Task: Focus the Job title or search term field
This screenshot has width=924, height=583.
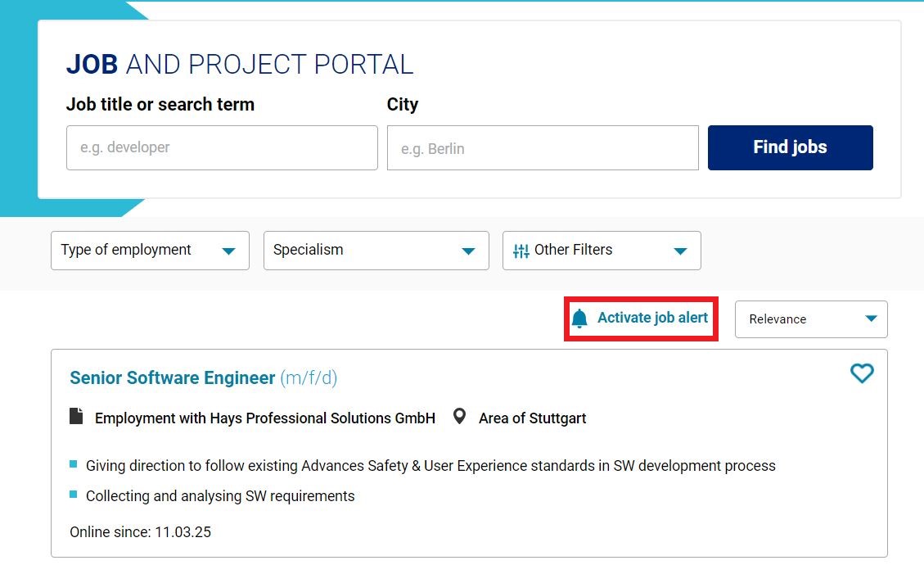Action: pos(222,148)
